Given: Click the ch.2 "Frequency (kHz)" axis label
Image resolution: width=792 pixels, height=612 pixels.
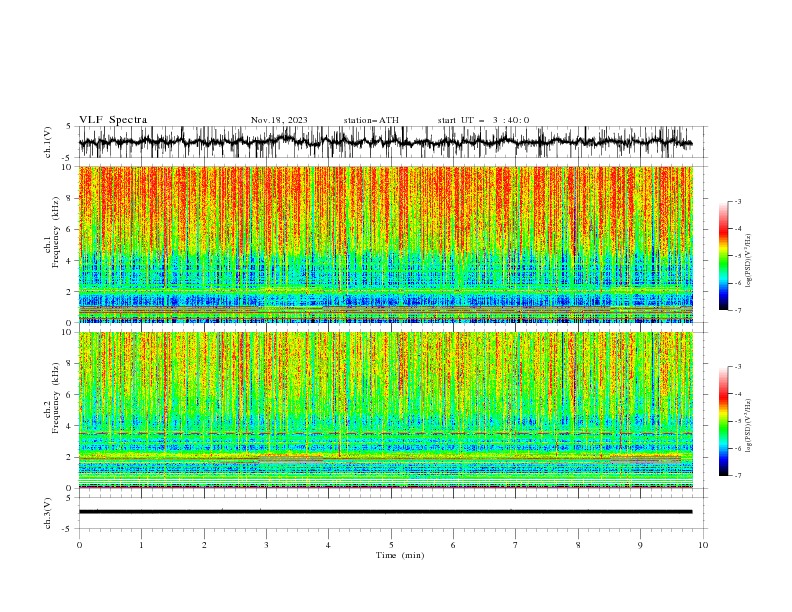Looking at the screenshot, I should (x=56, y=398).
